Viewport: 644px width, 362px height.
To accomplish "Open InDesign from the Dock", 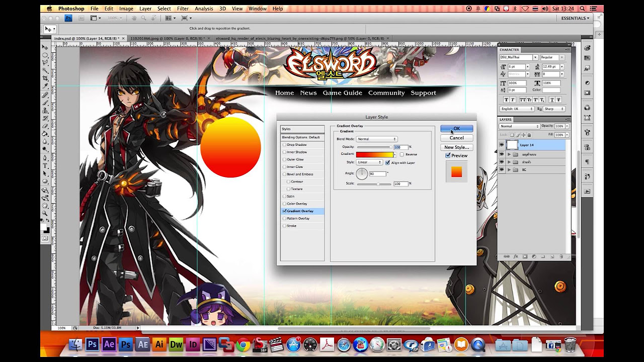I will tap(193, 344).
